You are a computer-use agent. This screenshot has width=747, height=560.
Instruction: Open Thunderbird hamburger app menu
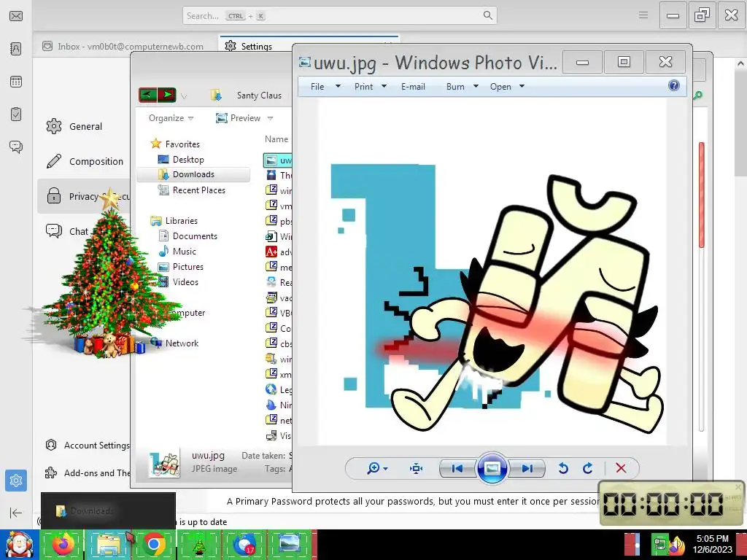[x=643, y=15]
